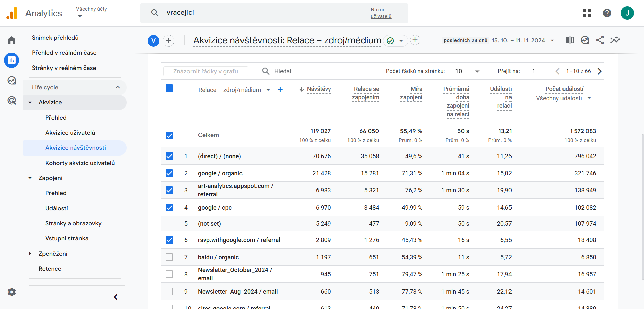Open the rows per page dropdown
Screen dimensions: 644x309
pyautogui.click(x=467, y=71)
